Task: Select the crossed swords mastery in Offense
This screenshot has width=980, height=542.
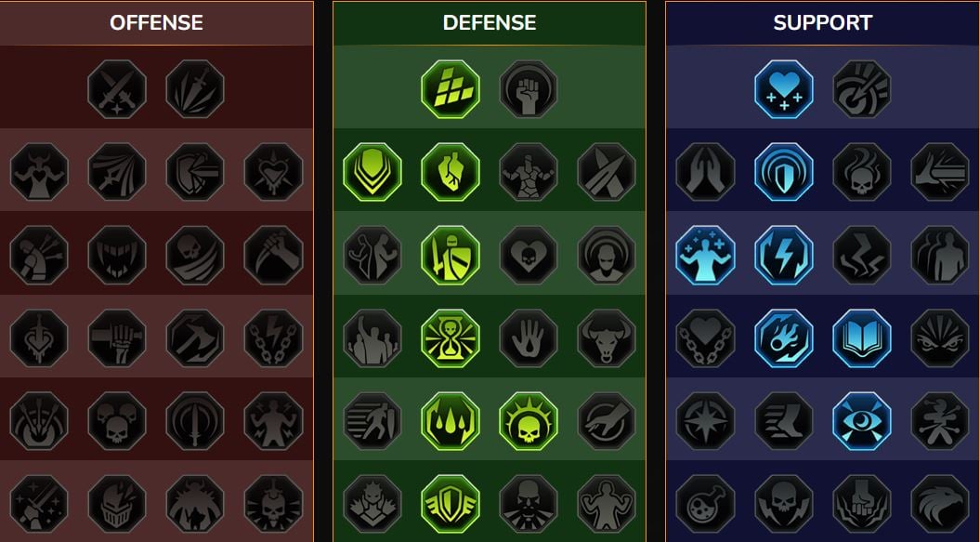Action: (x=117, y=89)
